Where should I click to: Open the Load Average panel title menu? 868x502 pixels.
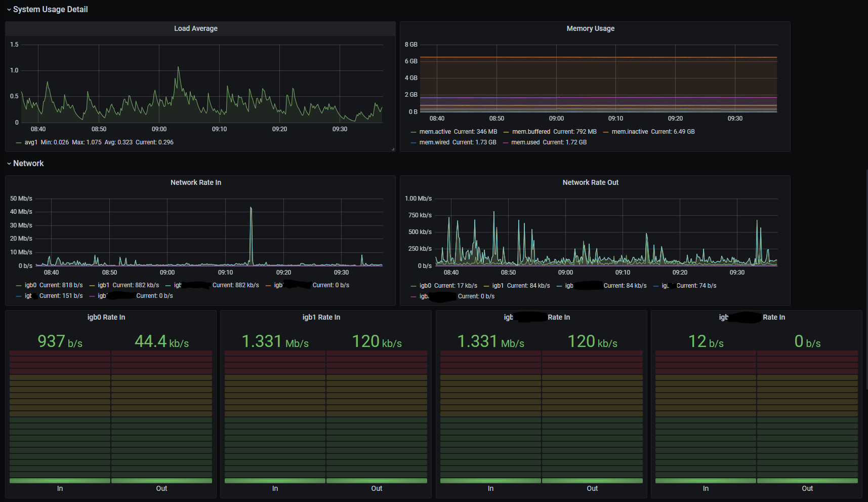[x=196, y=28]
